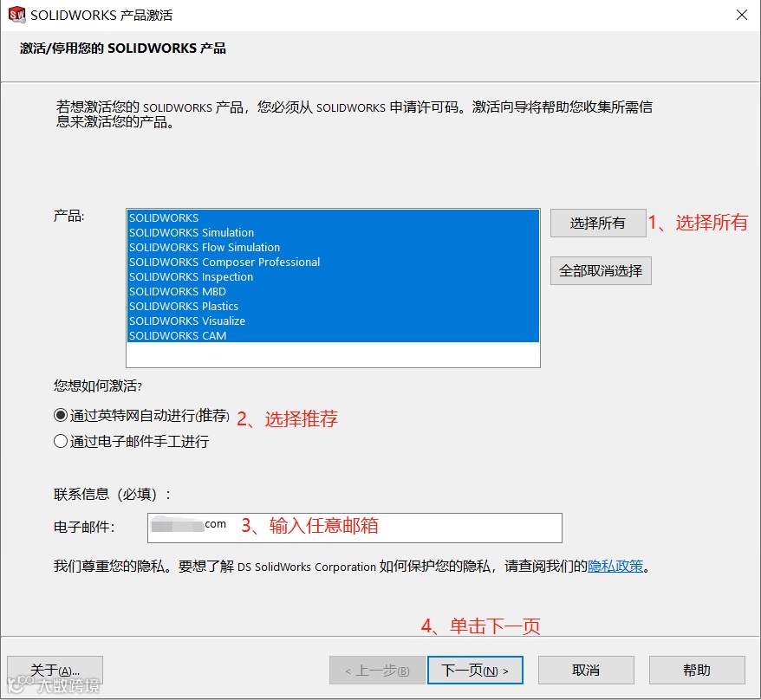Image resolution: width=761 pixels, height=700 pixels.
Task: Click the 全部取消选择 button
Action: click(601, 270)
